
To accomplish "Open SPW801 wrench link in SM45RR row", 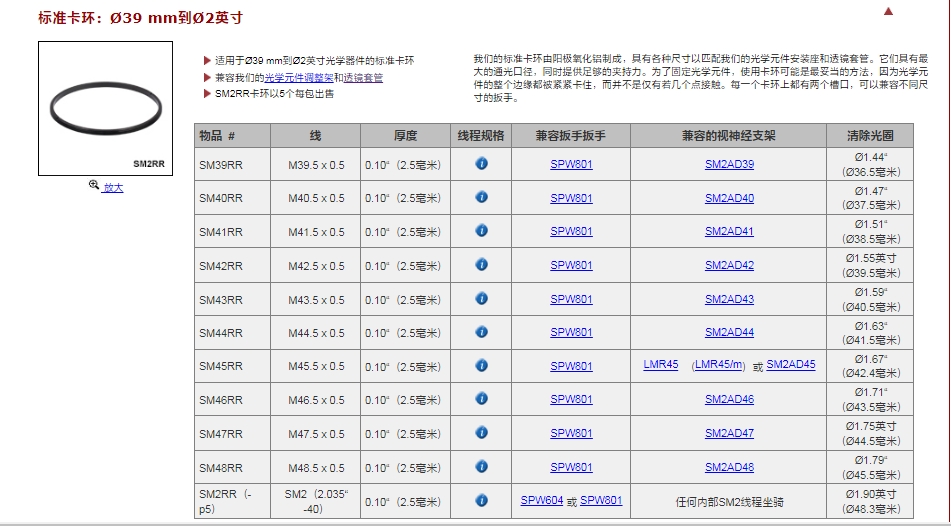I will 571,366.
